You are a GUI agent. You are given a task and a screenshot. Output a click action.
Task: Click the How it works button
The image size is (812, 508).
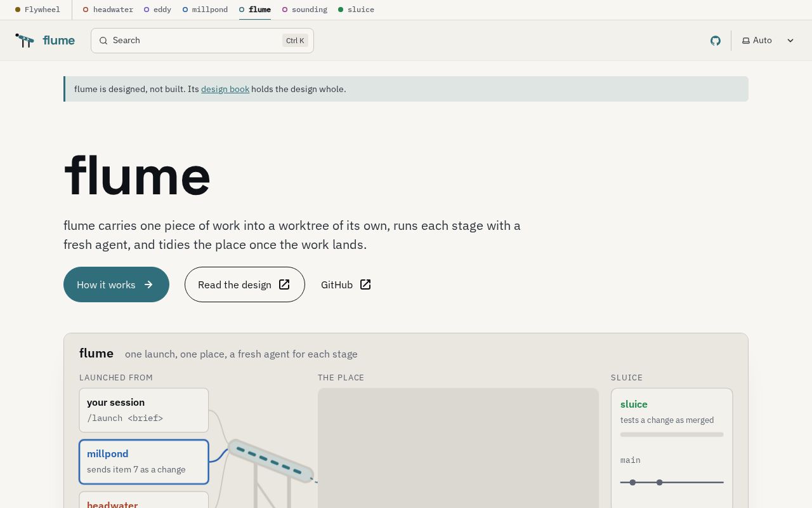[116, 284]
